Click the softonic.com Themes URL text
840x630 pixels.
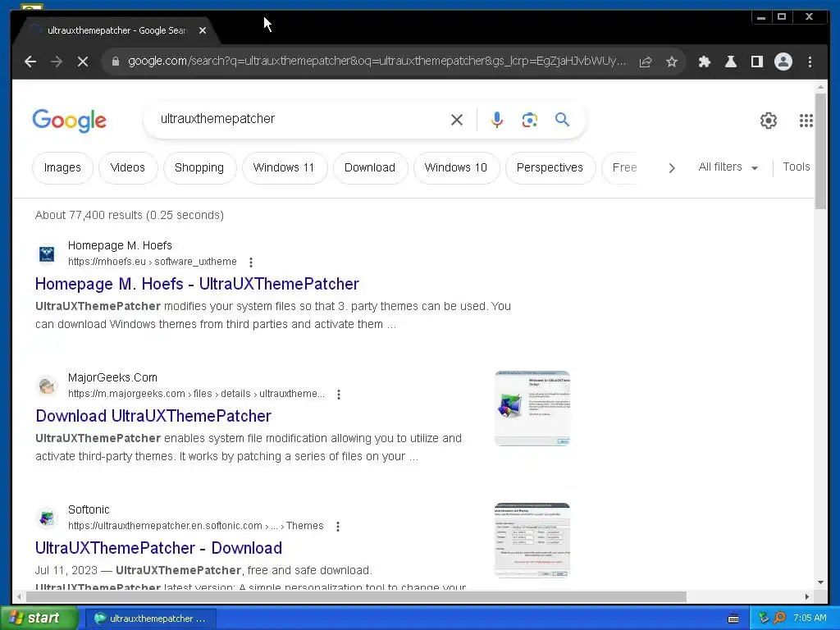195,526
